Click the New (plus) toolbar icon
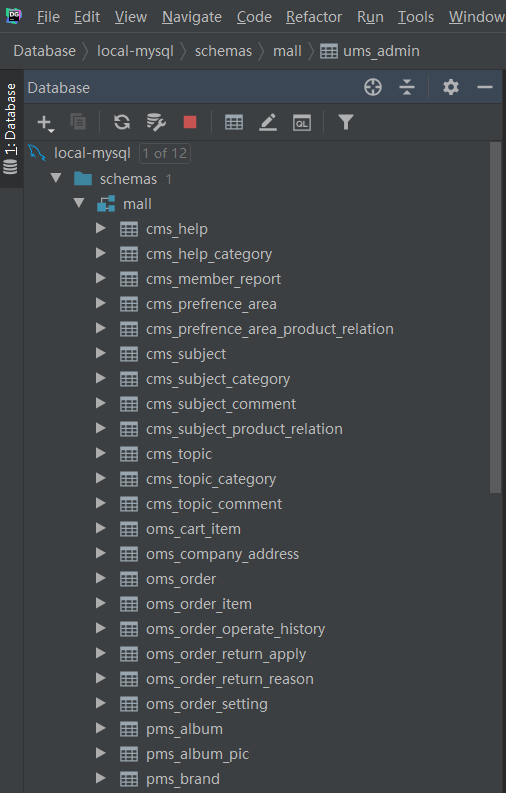The height and width of the screenshot is (793, 506). pyautogui.click(x=45, y=123)
